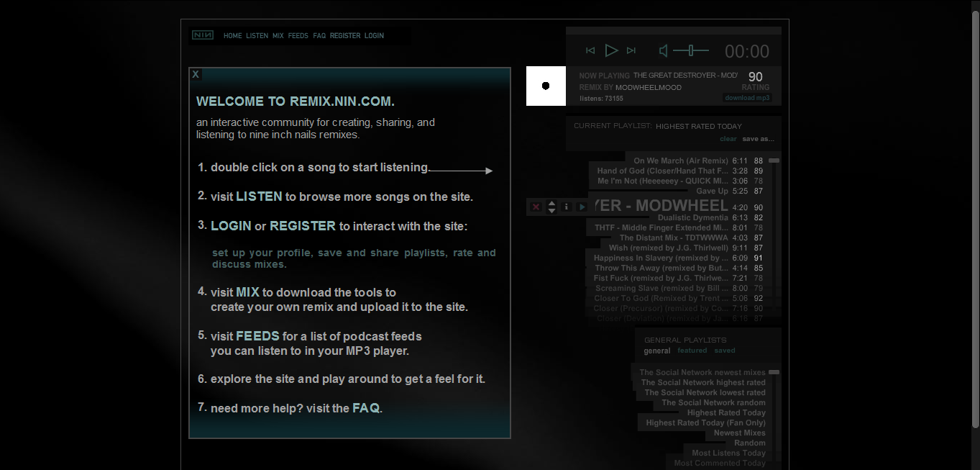Reorder highlighted track with up/down arrows
Viewport: 980px width, 470px height.
[551, 207]
